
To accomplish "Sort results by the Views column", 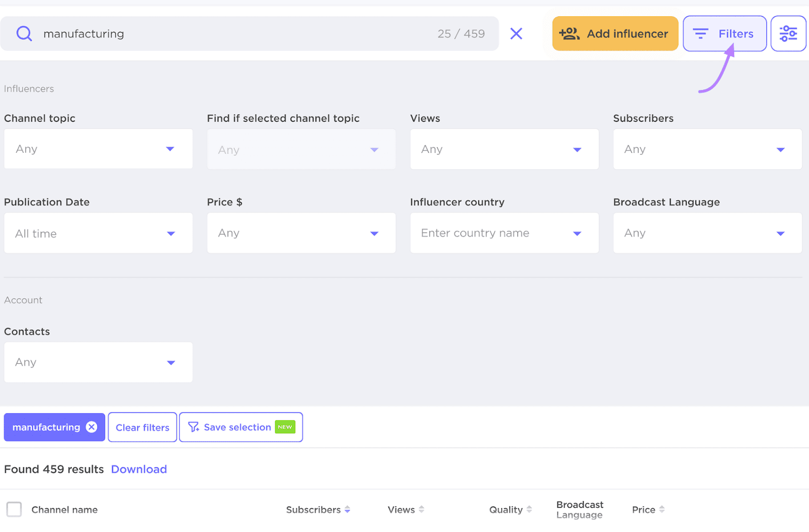I will tap(422, 510).
